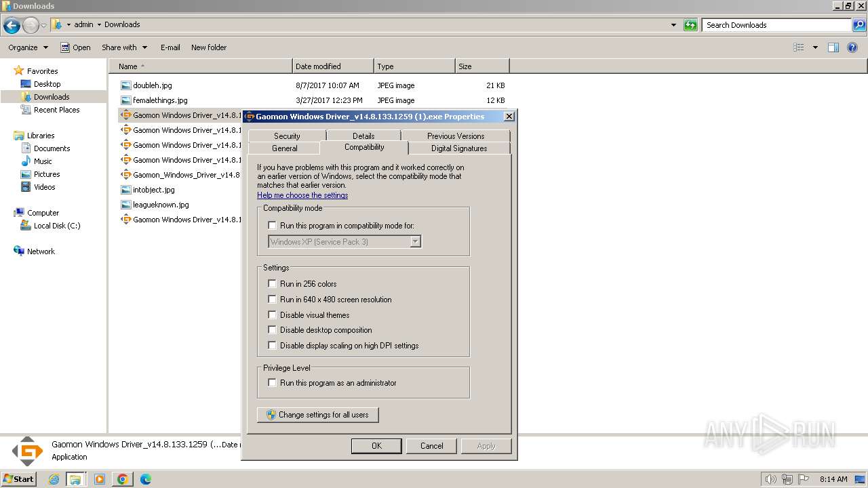Click the search magnifier icon
The width and height of the screenshot is (868, 488).
(x=859, y=25)
